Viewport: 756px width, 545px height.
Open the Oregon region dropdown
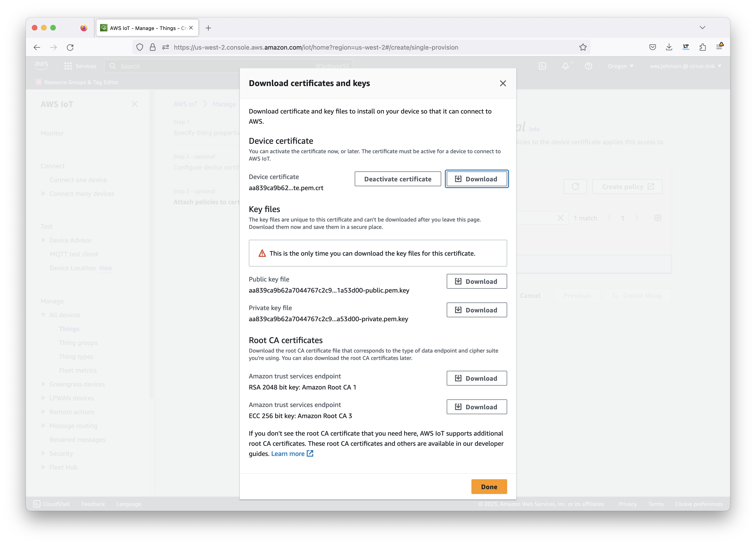620,66
